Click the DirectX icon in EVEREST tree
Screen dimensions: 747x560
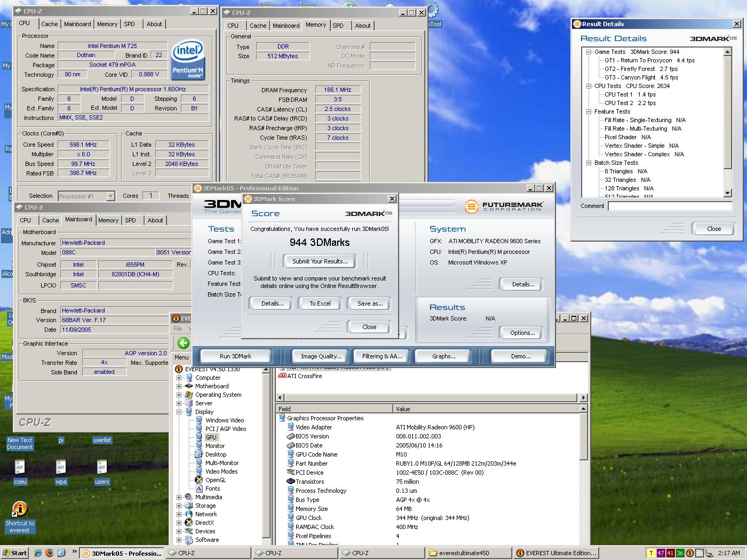tap(188, 523)
